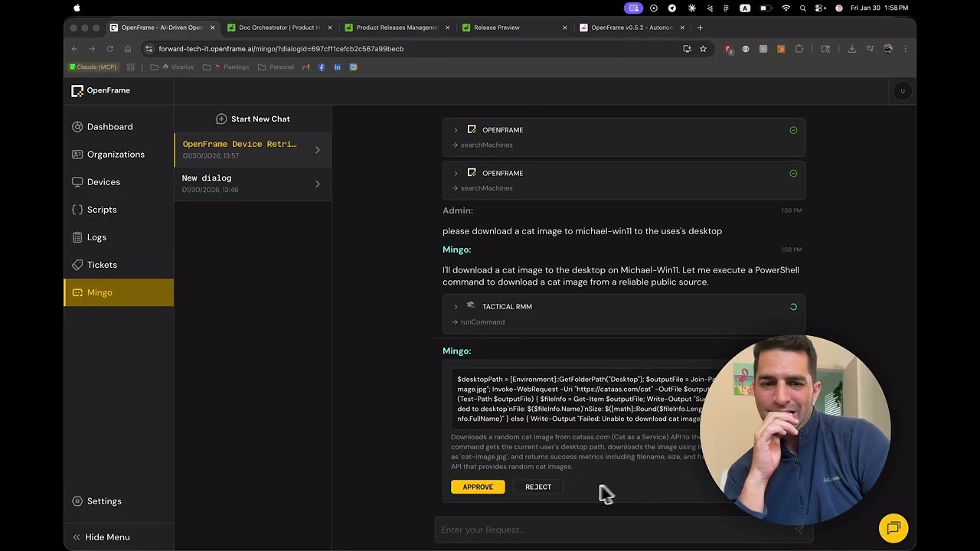Close the Doc Orchestrator tab
The image size is (980, 551).
330,28
